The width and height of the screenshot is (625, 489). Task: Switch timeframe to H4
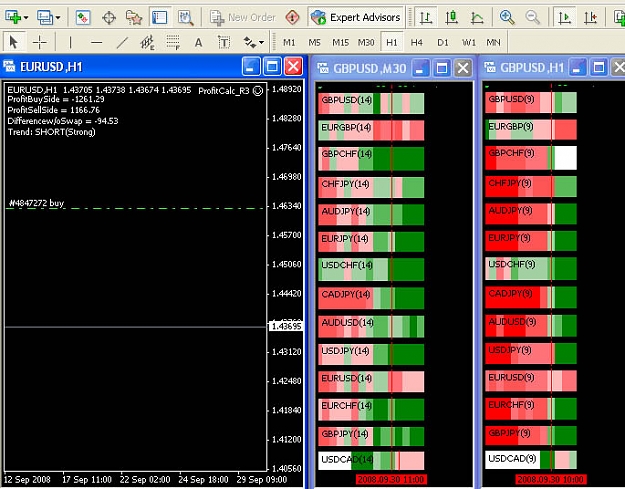coord(417,42)
